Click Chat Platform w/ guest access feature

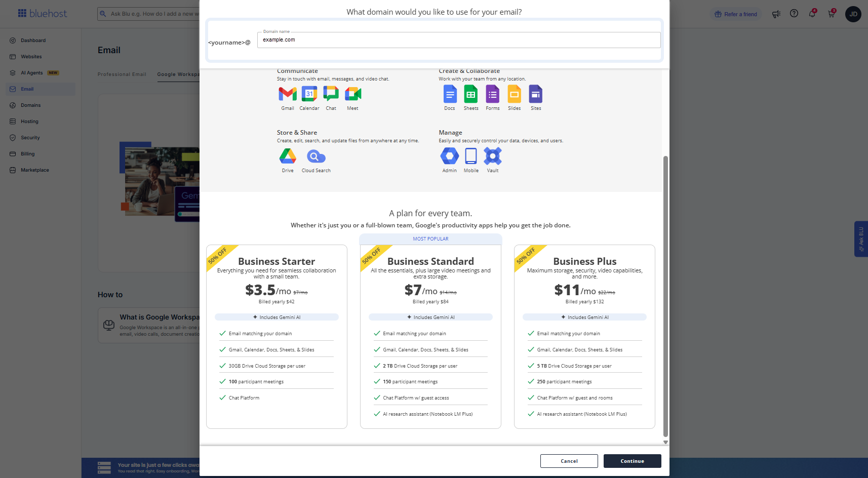pyautogui.click(x=416, y=398)
